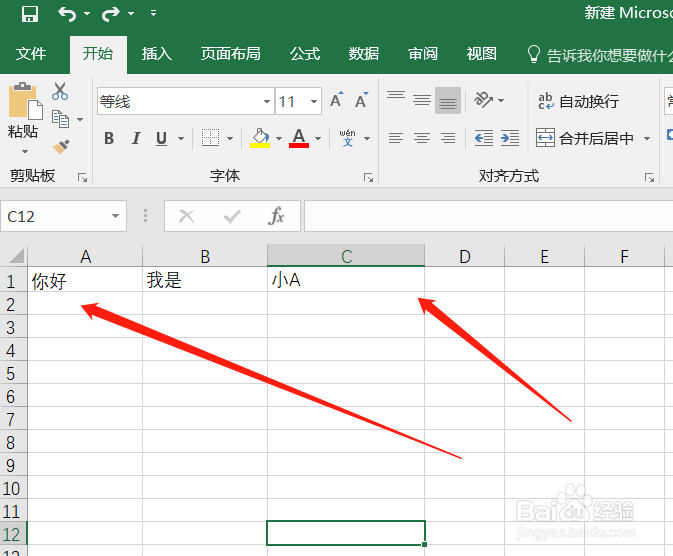673x556 pixels.
Task: Click the Insert Function fx icon
Action: tap(276, 216)
